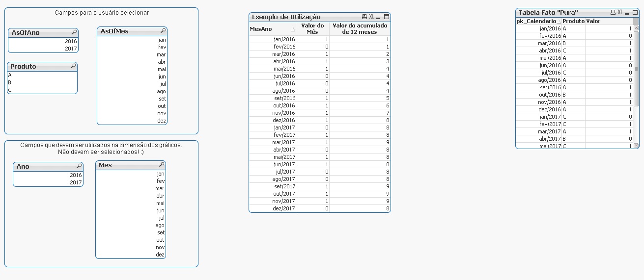The height and width of the screenshot is (280, 644).
Task: Click scroll-up arrow in Tabela Fato table
Action: click(x=637, y=28)
